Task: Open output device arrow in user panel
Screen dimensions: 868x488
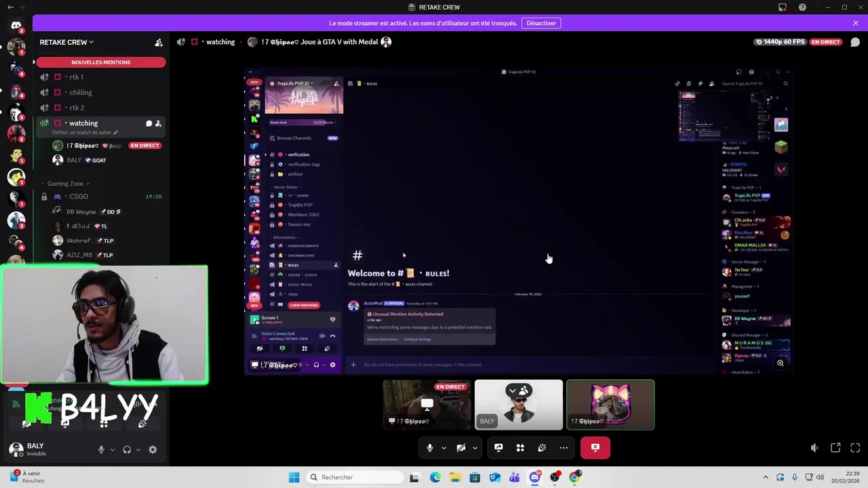Action: pos(138,449)
